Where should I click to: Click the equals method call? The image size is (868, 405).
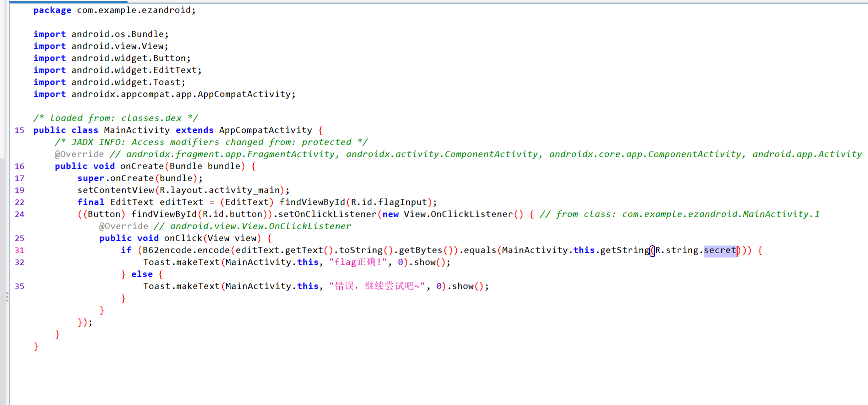(479, 250)
